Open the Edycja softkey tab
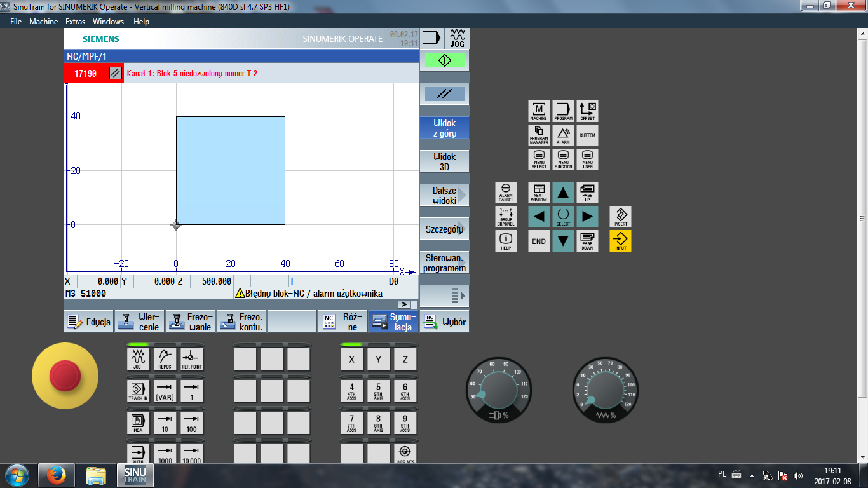The image size is (868, 488). coord(89,322)
